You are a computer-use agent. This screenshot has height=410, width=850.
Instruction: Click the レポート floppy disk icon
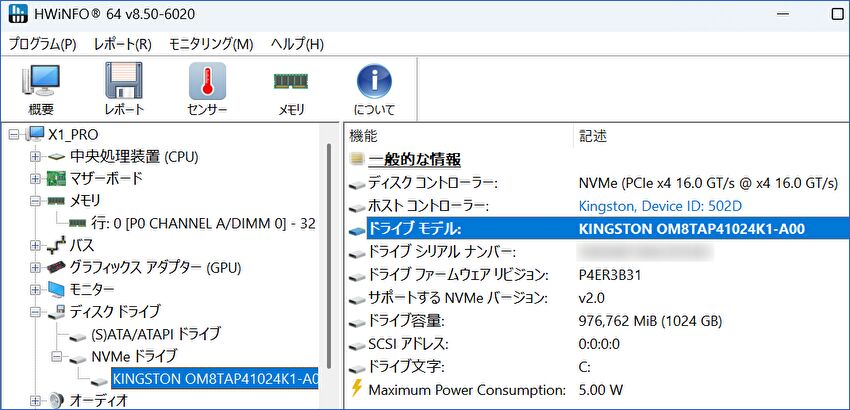(x=124, y=80)
